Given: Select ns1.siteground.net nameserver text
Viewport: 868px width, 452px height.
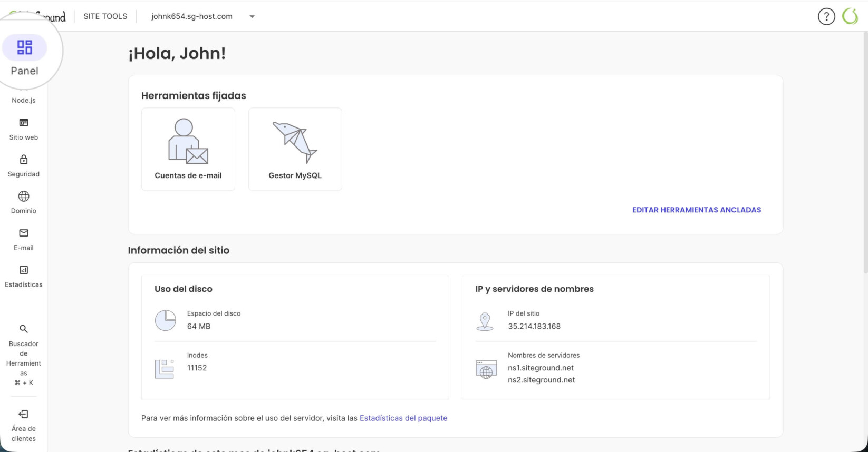Looking at the screenshot, I should pyautogui.click(x=541, y=368).
